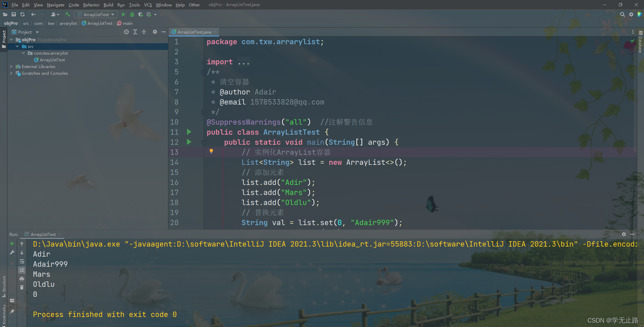
Task: Navigate back with the left arrow
Action: [33, 14]
